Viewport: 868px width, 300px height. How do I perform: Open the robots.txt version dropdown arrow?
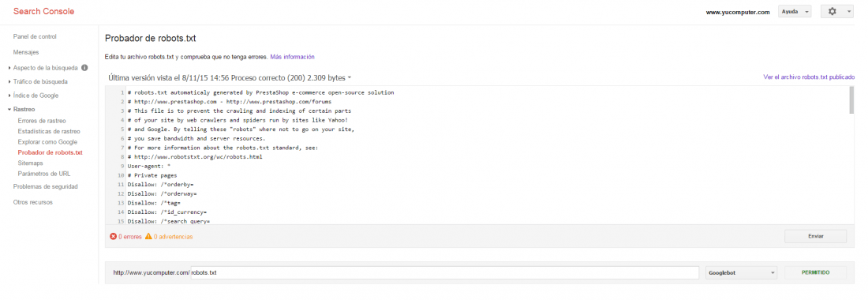click(x=350, y=79)
